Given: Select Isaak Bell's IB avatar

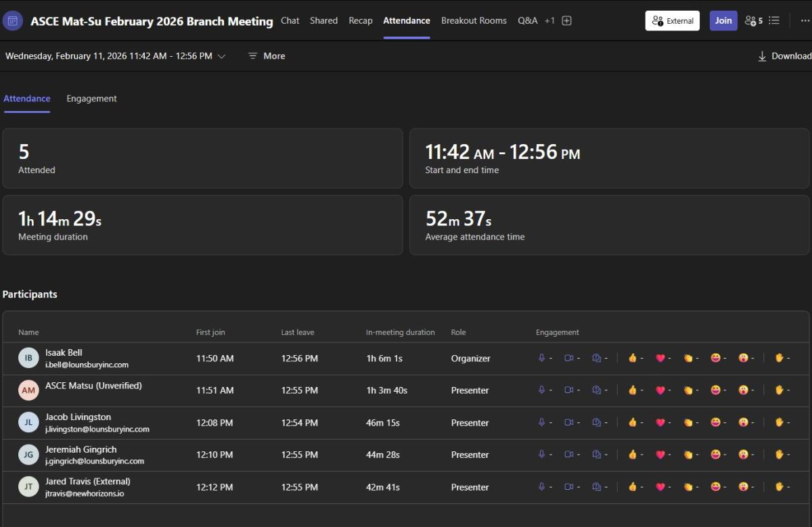Looking at the screenshot, I should [x=28, y=358].
